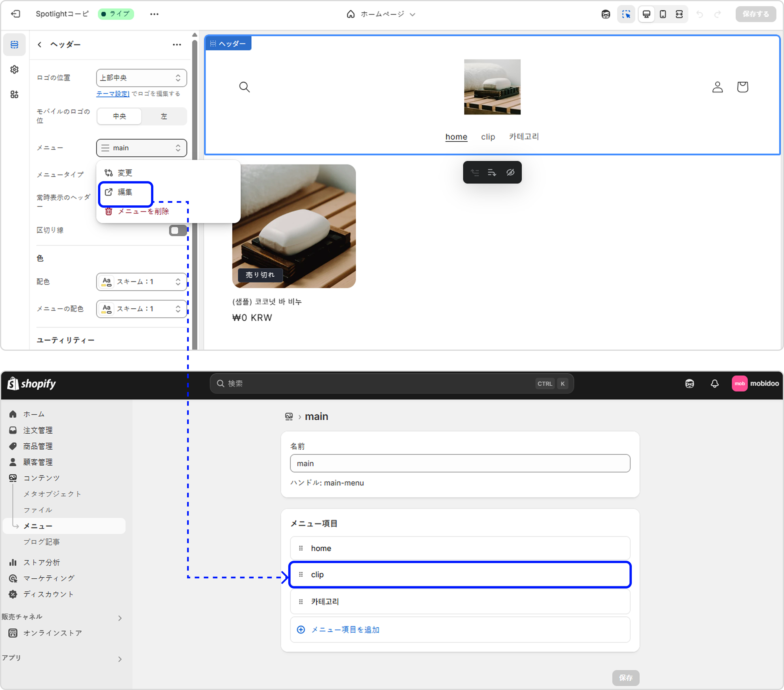The height and width of the screenshot is (690, 784).
Task: Click the テーマ設定 link
Action: (112, 94)
